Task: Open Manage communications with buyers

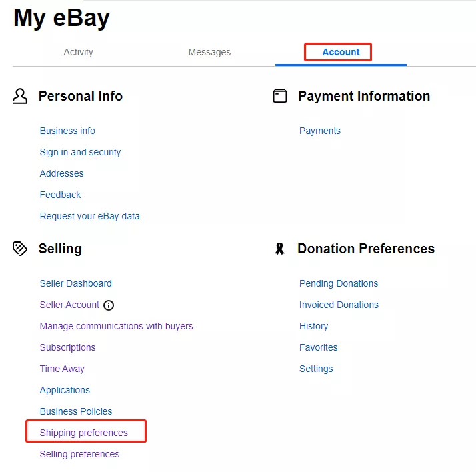Action: tap(116, 326)
